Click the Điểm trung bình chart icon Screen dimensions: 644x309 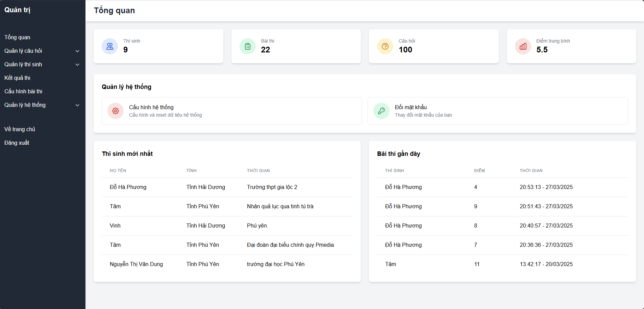click(523, 46)
